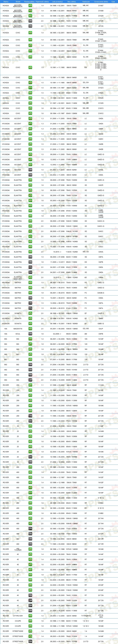Click petrol icon in Sonata G6BV-G row
118x644 pixels.
tap(30, 323)
